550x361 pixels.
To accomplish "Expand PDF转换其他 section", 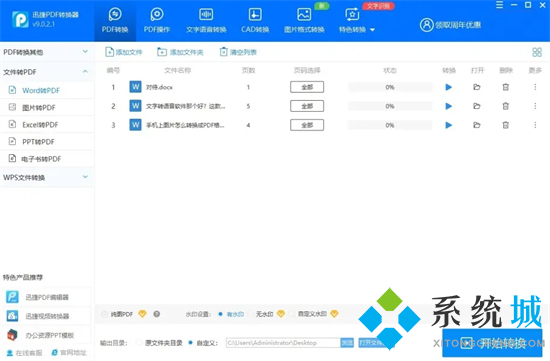I will click(46, 52).
